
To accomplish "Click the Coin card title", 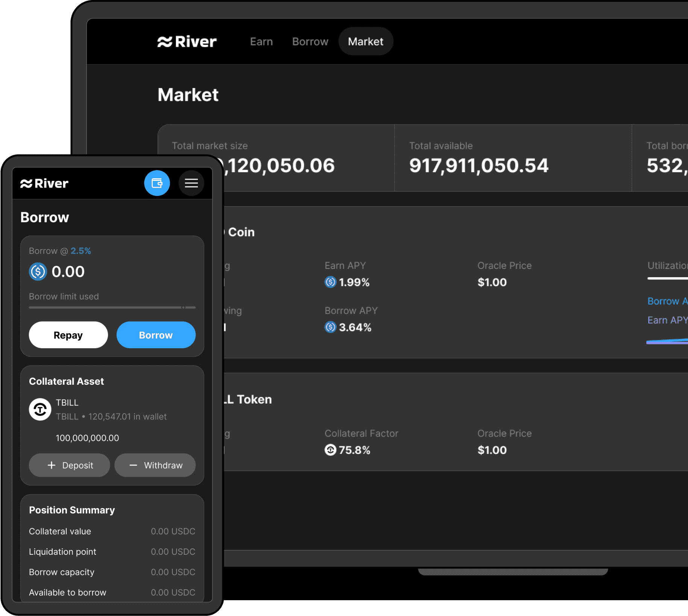I will tap(240, 232).
